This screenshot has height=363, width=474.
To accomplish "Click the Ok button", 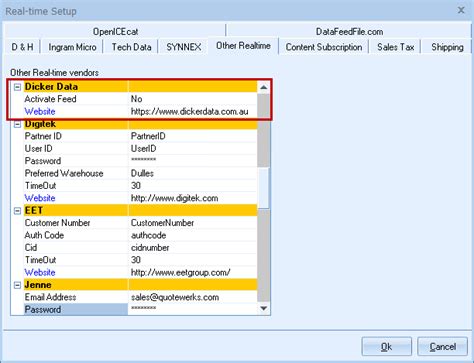I will (386, 347).
